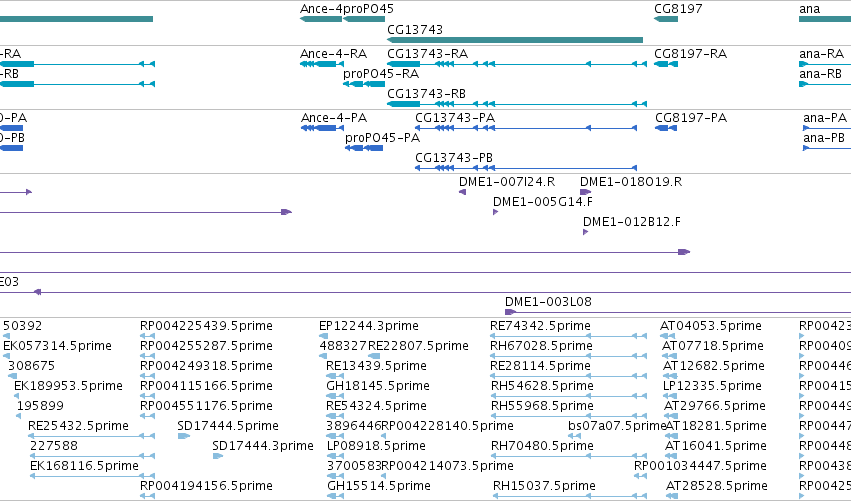Click the EK189953.5prime EST label
The width and height of the screenshot is (851, 501).
tap(68, 386)
